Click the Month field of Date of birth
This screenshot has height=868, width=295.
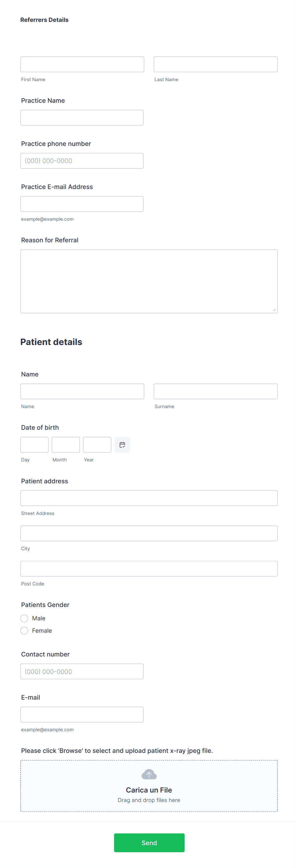[x=65, y=444]
